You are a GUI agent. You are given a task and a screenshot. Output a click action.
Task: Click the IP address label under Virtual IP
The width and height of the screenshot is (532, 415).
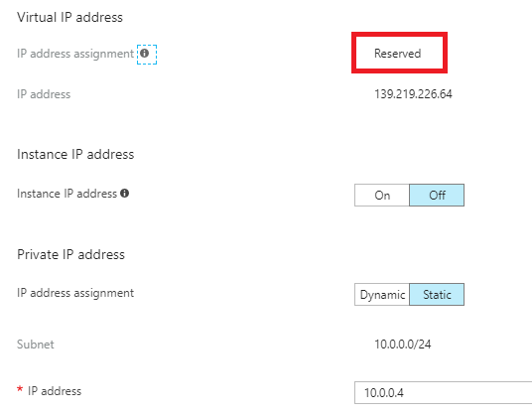coord(44,94)
